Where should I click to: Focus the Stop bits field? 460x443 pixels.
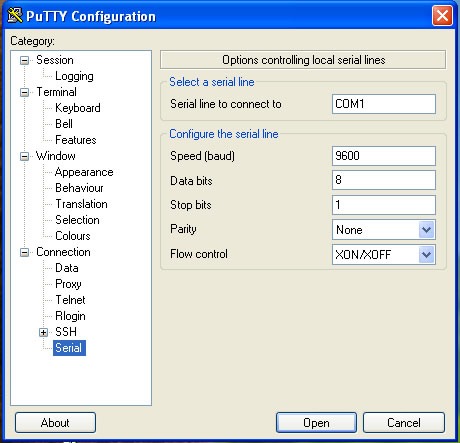(x=384, y=205)
